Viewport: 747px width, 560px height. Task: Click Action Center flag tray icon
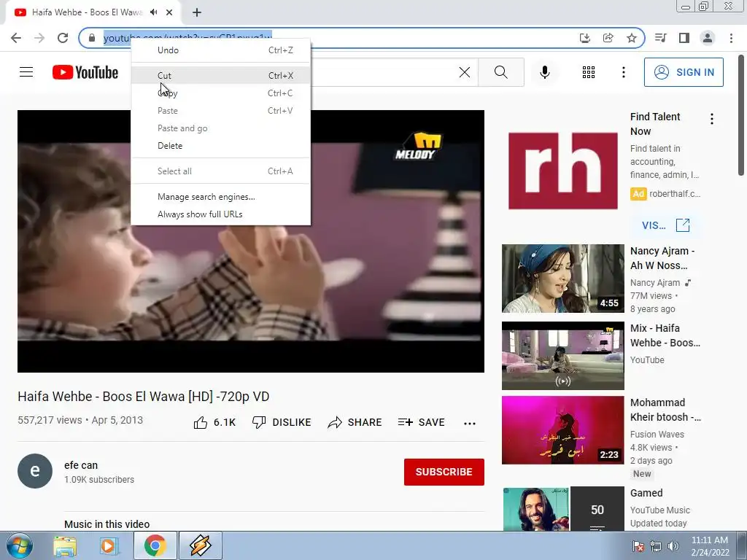click(638, 546)
